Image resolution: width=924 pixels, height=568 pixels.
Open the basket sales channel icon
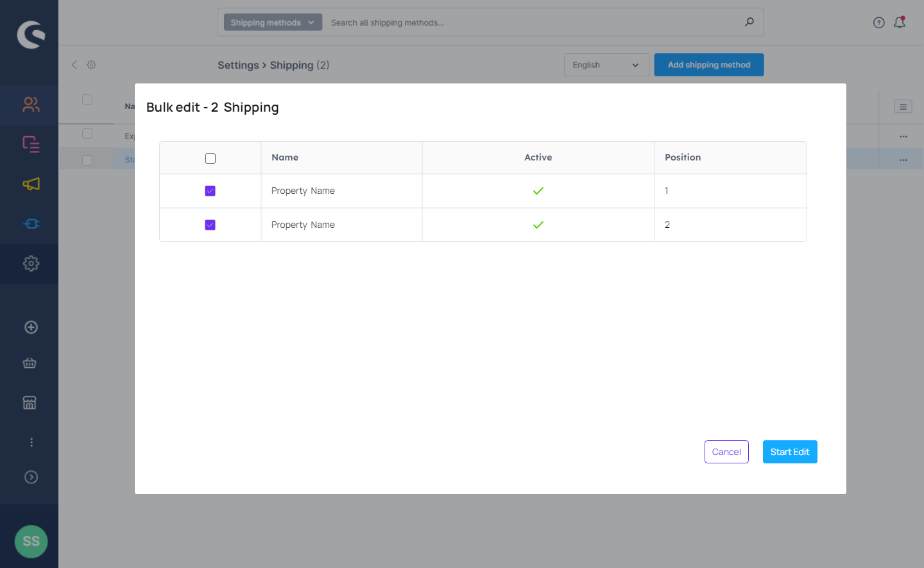click(30, 363)
